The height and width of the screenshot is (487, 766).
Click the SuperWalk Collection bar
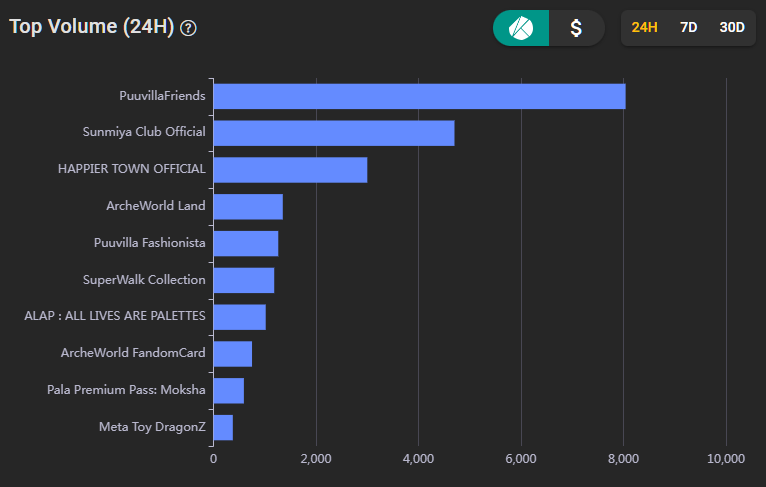coord(244,280)
